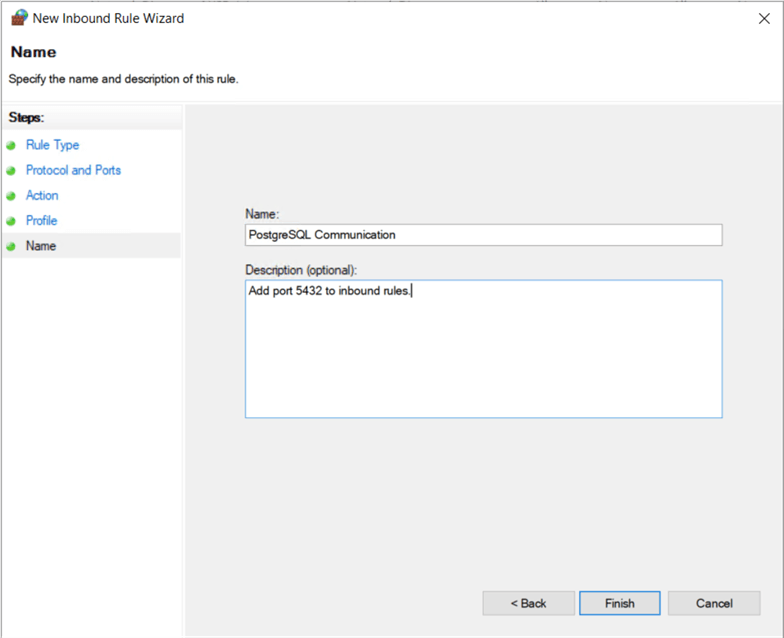Click Finish to create the rule

[x=619, y=603]
